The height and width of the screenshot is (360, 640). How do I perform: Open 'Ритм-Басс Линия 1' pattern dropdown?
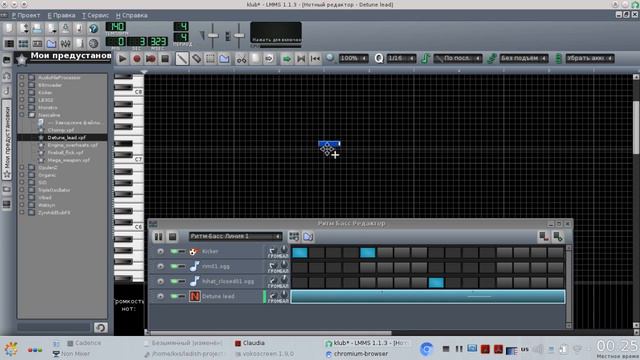235,236
